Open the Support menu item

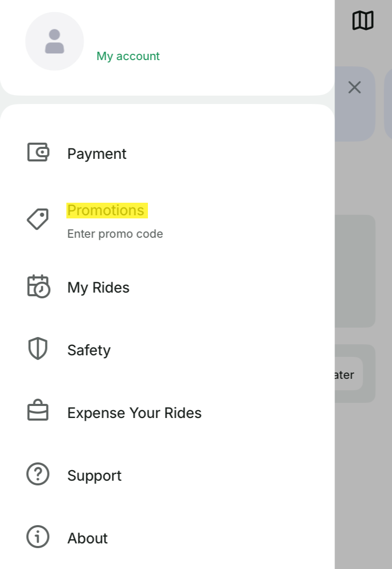click(94, 475)
